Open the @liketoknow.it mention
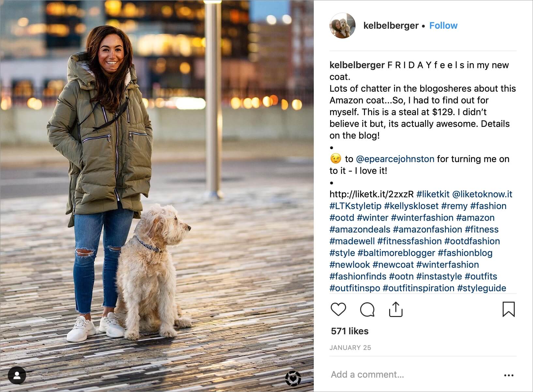The height and width of the screenshot is (392, 533). (482, 194)
